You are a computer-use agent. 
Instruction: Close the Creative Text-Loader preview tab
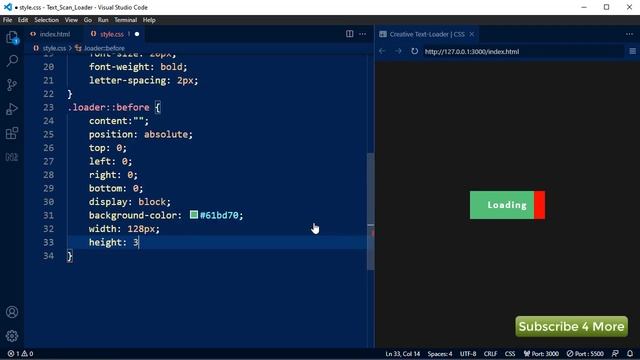point(471,34)
